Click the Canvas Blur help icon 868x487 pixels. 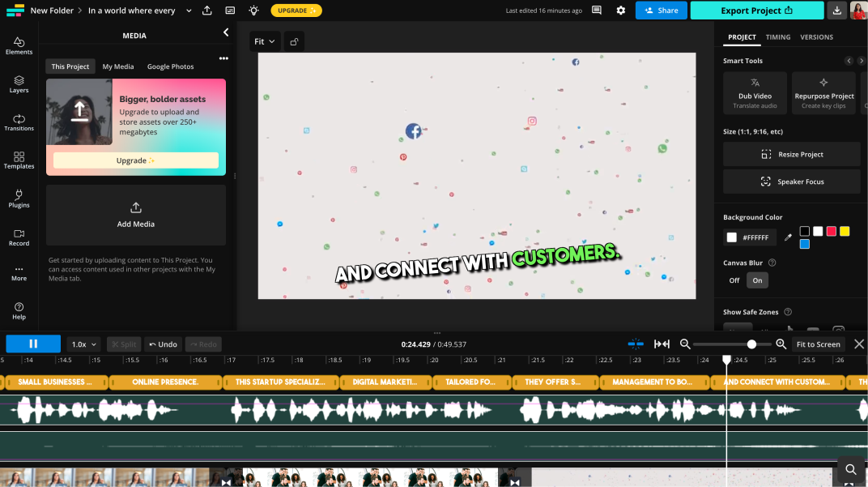click(x=772, y=263)
